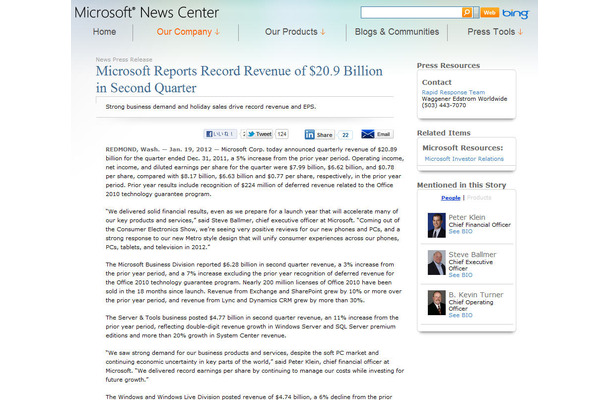Viewport: 610px width, 400px height.
Task: Click the LinkedIn share count 22
Action: pyautogui.click(x=345, y=135)
